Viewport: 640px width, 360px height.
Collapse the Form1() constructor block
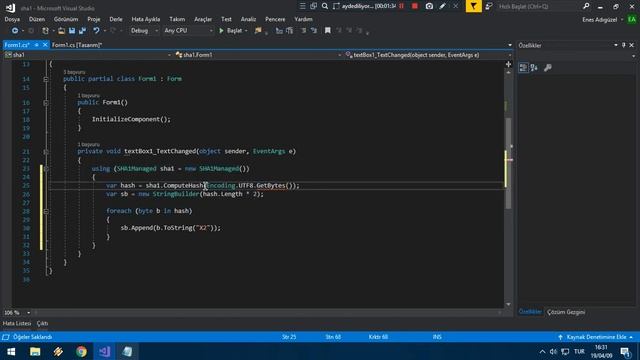tap(46, 103)
